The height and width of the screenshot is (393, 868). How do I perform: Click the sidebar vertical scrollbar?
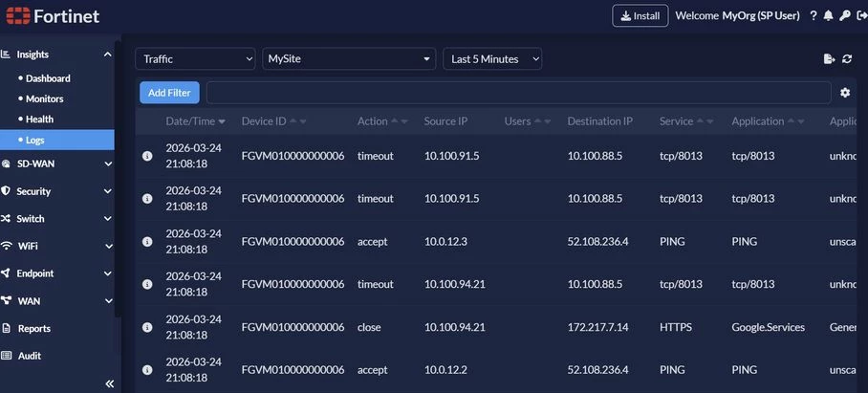point(117,177)
